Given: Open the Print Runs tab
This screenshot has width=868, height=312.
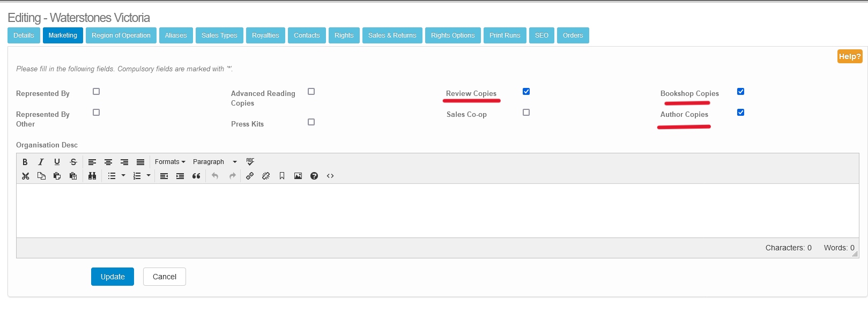Looking at the screenshot, I should [505, 35].
